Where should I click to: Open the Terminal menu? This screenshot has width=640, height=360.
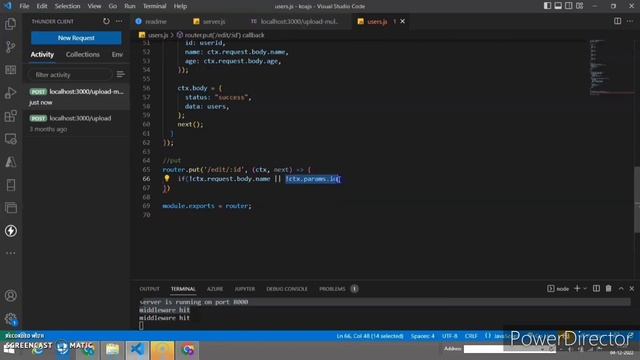[x=155, y=6]
